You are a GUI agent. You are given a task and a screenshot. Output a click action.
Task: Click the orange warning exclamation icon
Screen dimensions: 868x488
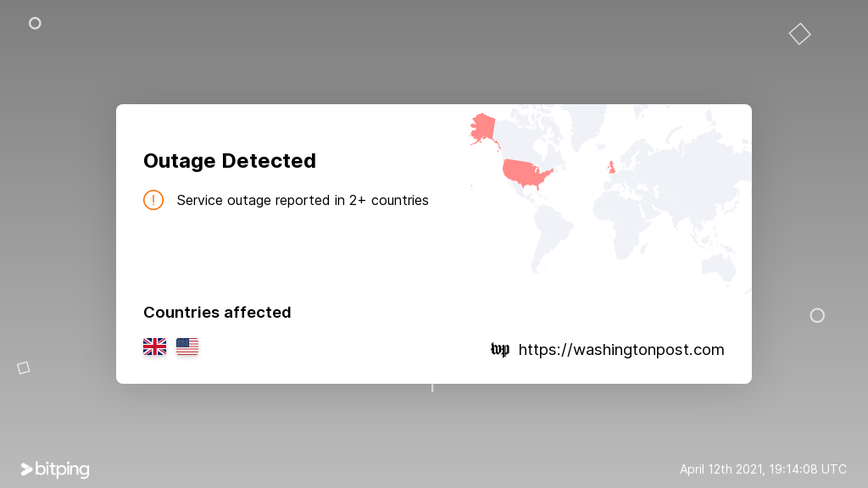[x=153, y=200]
